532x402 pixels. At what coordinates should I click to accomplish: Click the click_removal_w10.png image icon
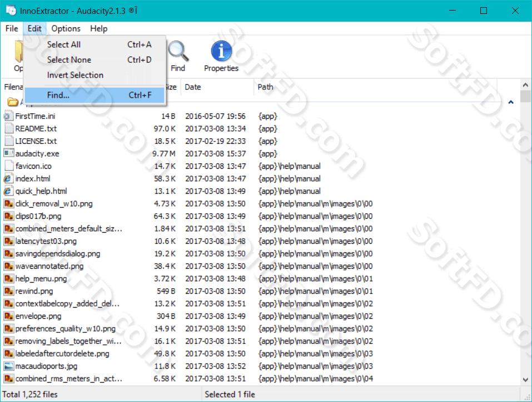pos(8,204)
